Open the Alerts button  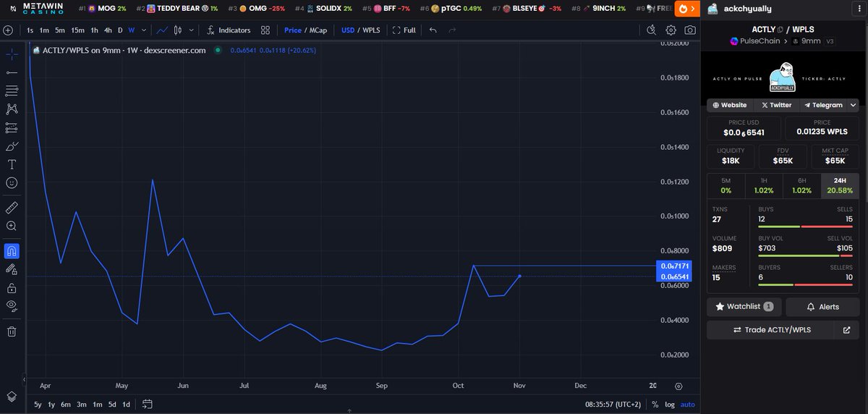[x=822, y=307]
